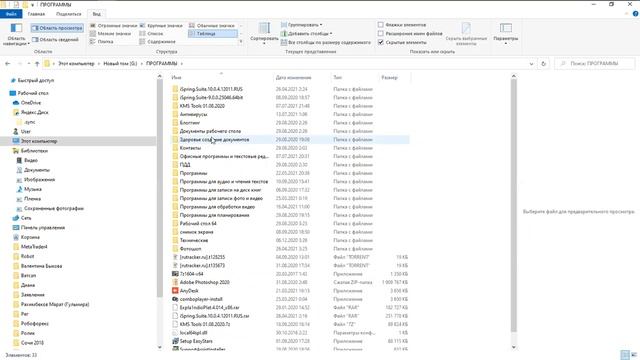Open the Добавить столбцы dropdown
640x360 pixels.
coord(307,33)
